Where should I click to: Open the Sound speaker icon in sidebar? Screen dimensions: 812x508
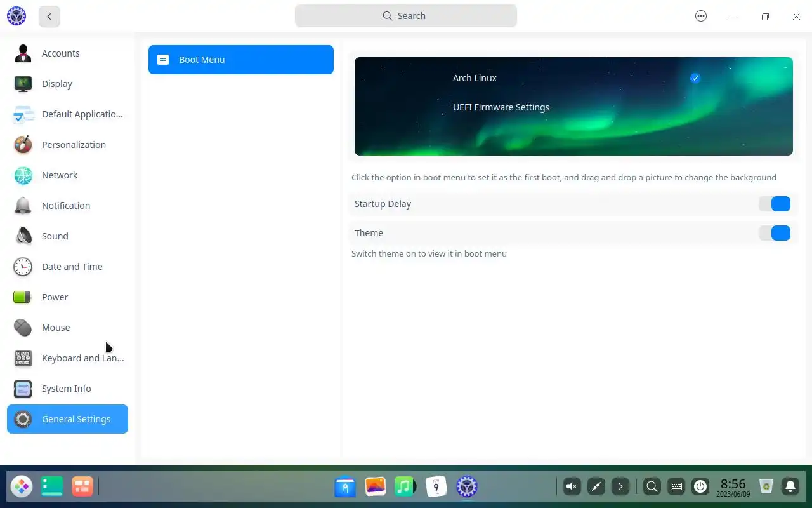coord(23,236)
